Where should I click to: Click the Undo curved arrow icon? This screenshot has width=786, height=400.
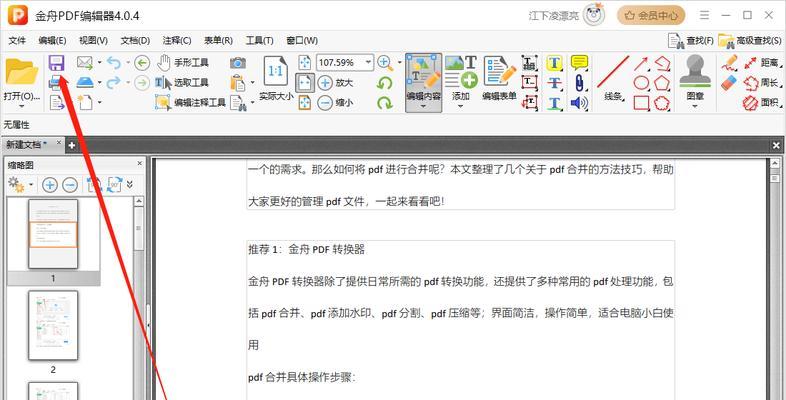[114, 63]
